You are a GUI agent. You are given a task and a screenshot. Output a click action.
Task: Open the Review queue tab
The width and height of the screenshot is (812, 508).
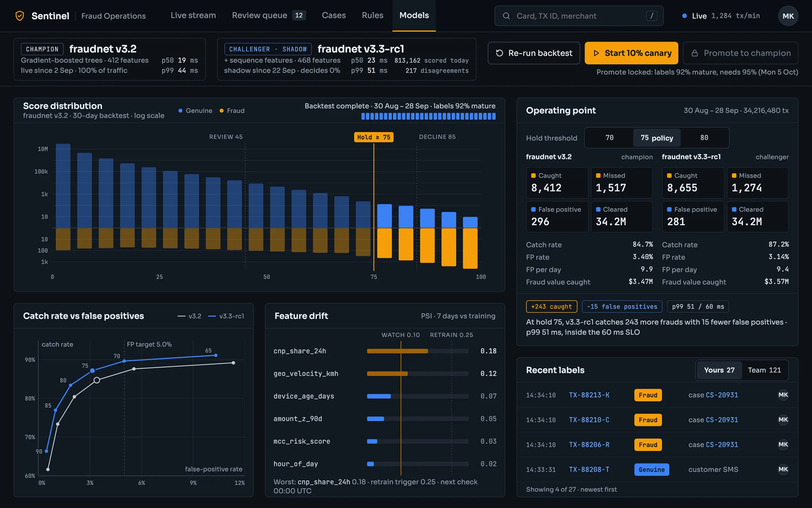269,16
